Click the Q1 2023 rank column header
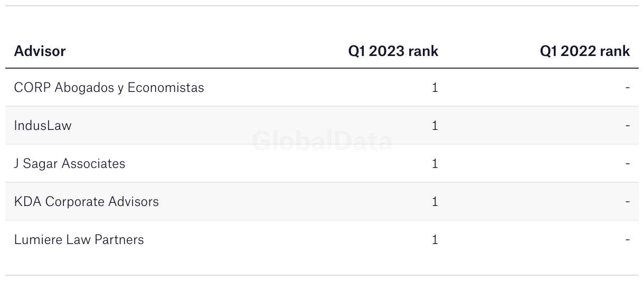This screenshot has height=281, width=644. (393, 51)
